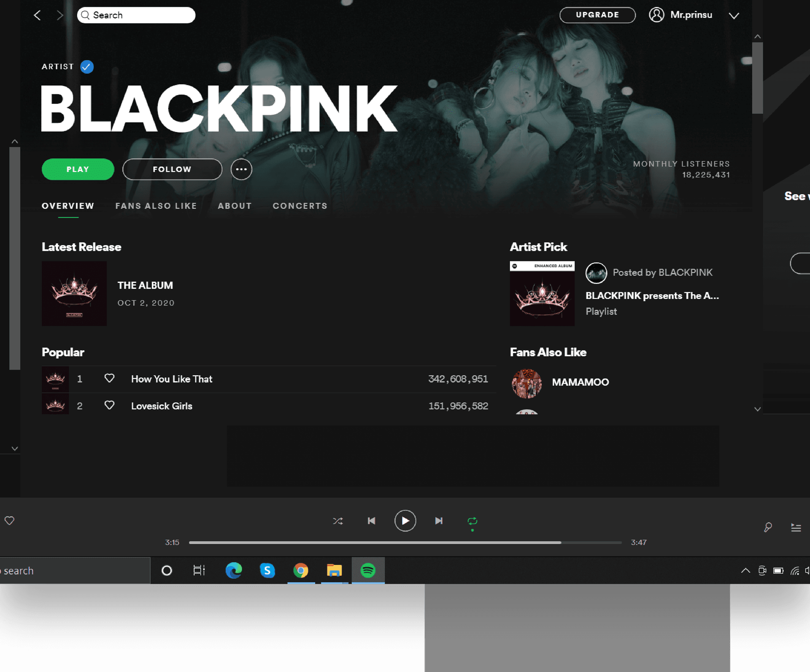Click the track duration 3:47
The height and width of the screenshot is (672, 810).
pos(639,543)
